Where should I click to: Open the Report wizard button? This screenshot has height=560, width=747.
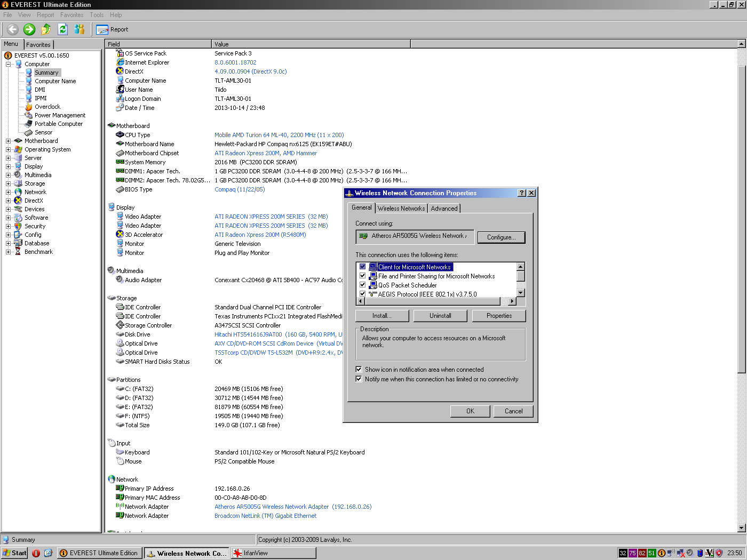[112, 29]
